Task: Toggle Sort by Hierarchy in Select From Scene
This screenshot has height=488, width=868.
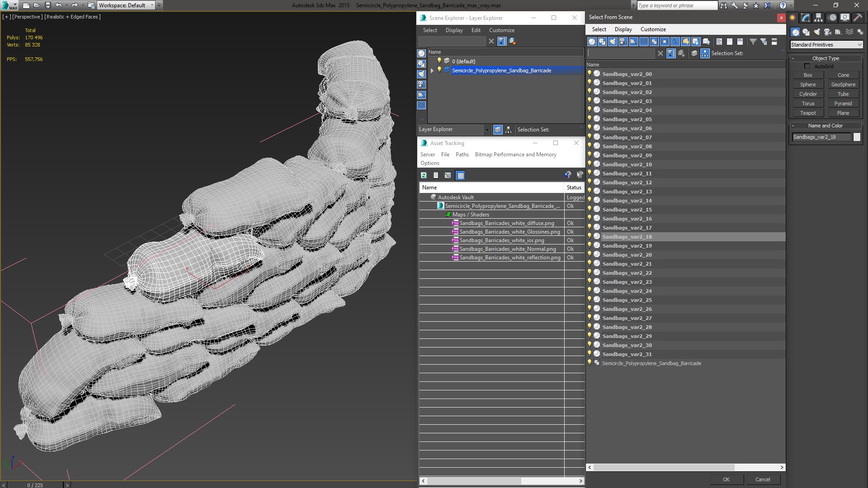Action: pyautogui.click(x=705, y=53)
